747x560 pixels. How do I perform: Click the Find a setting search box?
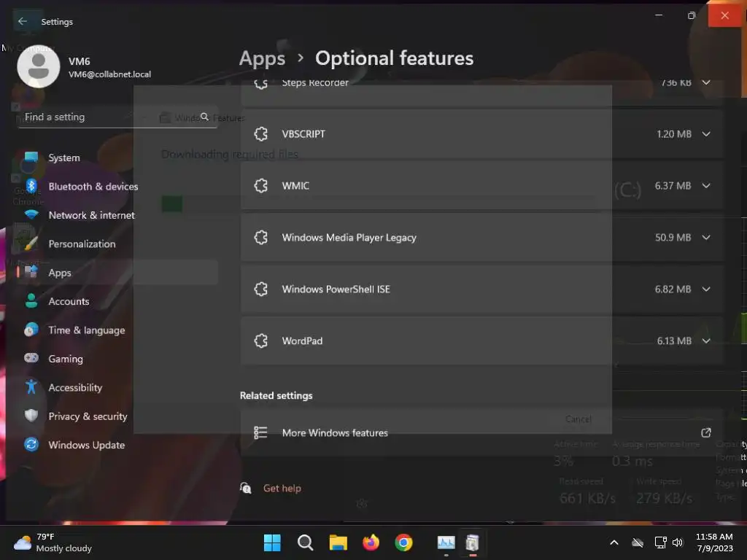point(117,117)
